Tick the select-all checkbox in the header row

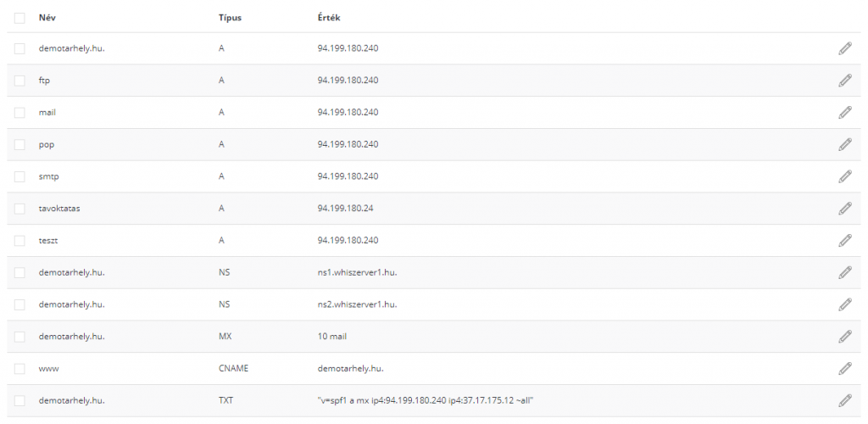pos(19,17)
